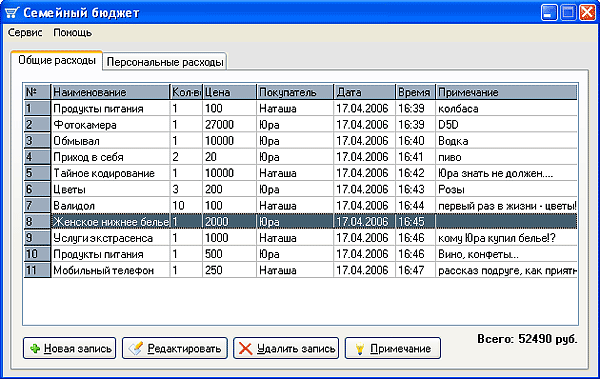Close the Семейный бюджет window
The width and height of the screenshot is (600, 379).
pyautogui.click(x=587, y=13)
